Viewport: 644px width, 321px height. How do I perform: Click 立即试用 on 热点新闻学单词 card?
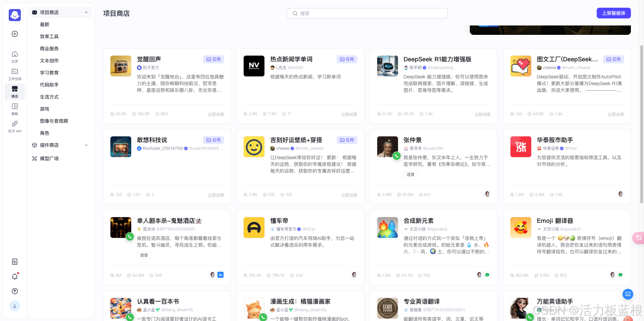[x=349, y=114]
